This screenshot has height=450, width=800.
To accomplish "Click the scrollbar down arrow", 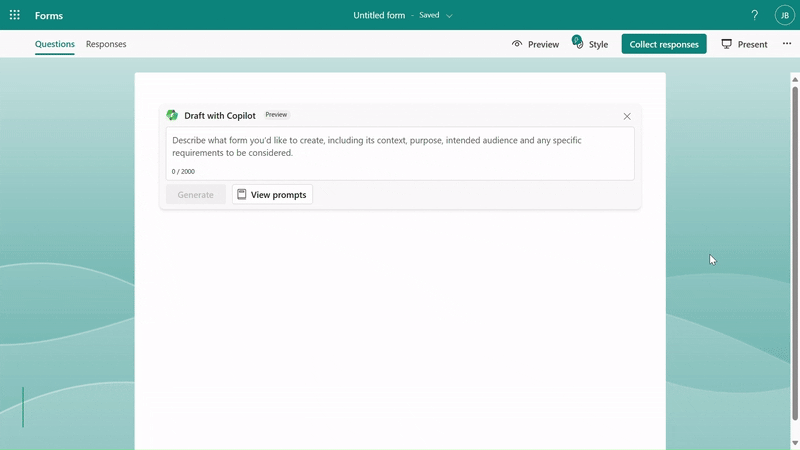I will pos(795,443).
